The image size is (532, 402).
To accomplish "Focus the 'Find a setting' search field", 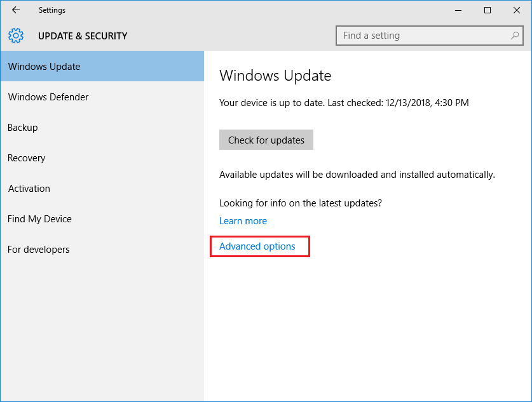I will click(423, 36).
